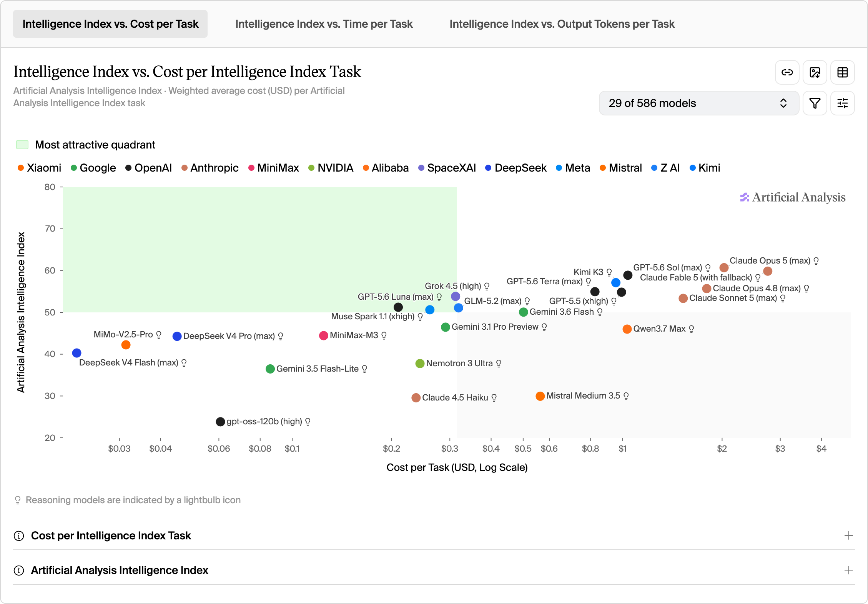Open the 29 of 586 models dropdown

click(x=698, y=103)
